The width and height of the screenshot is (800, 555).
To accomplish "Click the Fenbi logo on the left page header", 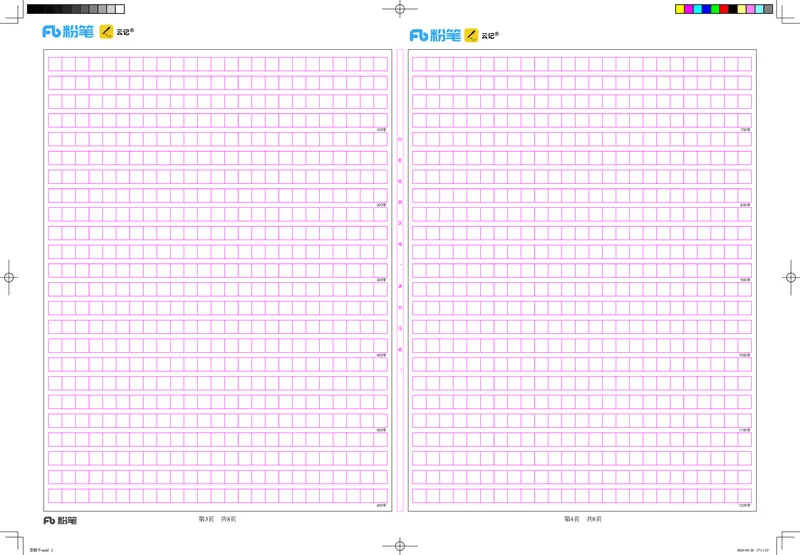I will point(67,32).
